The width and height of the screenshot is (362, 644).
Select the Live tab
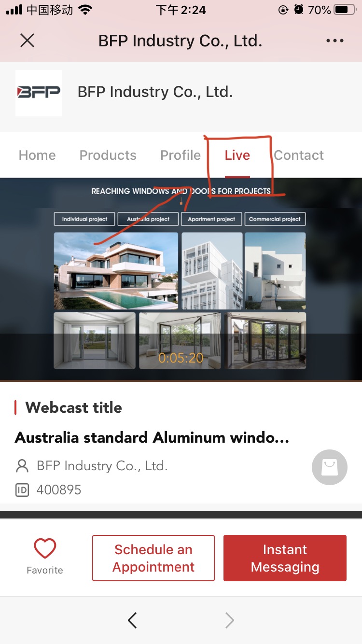click(237, 155)
